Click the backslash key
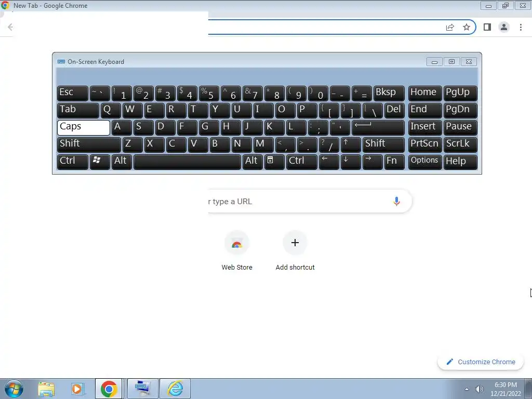The image size is (532, 399). (x=373, y=110)
